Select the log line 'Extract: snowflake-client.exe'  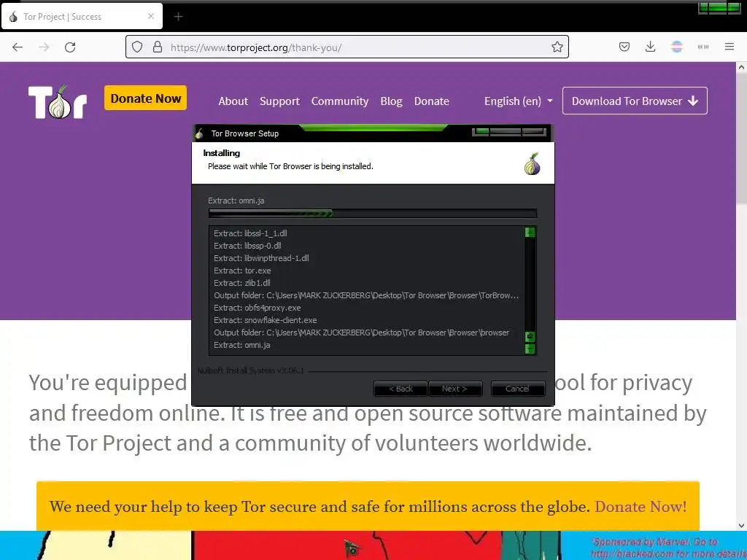click(x=266, y=320)
